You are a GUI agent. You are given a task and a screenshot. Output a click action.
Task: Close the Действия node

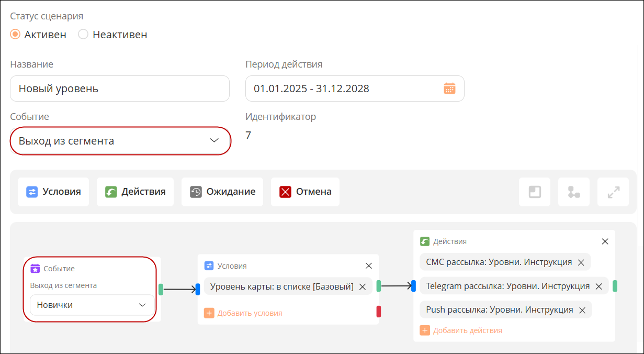click(605, 241)
